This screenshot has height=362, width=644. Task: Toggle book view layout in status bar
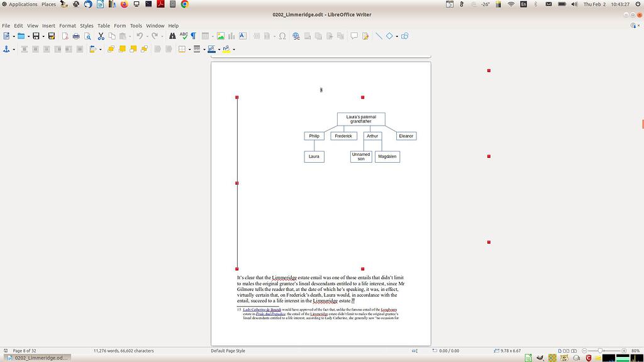coord(573,351)
